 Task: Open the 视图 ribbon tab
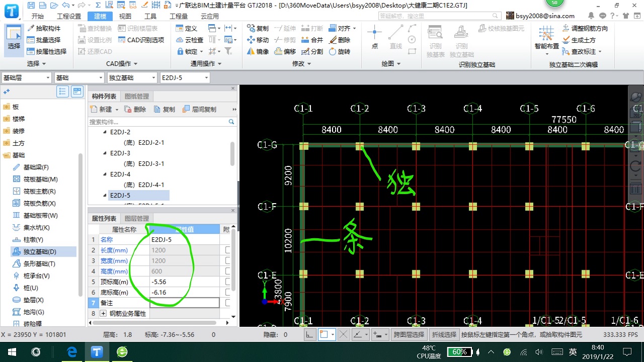pyautogui.click(x=125, y=16)
